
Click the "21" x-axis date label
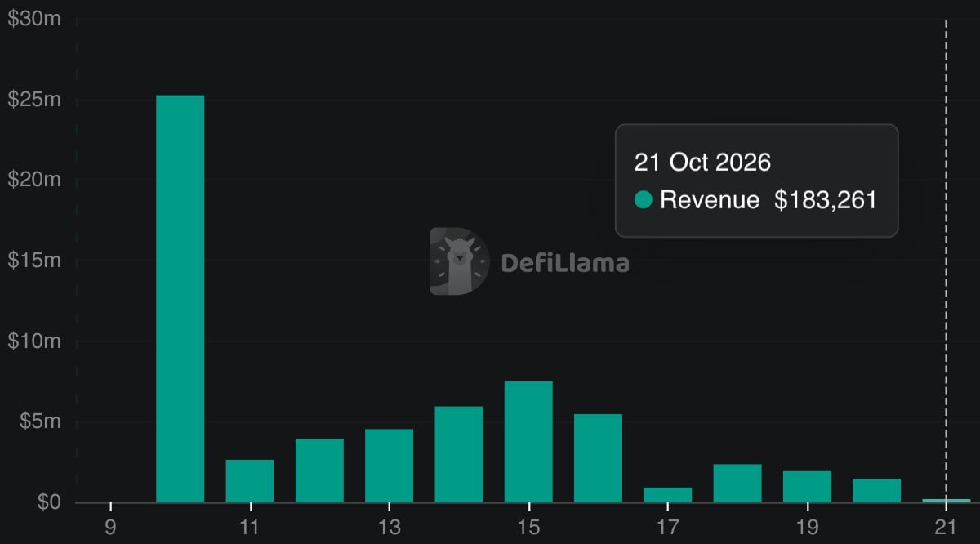pyautogui.click(x=947, y=527)
